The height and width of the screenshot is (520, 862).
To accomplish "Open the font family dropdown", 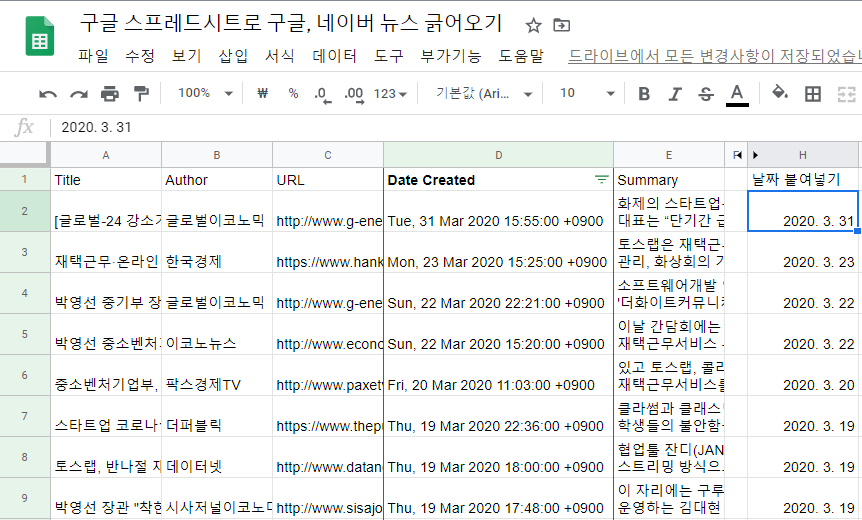I will coord(484,94).
